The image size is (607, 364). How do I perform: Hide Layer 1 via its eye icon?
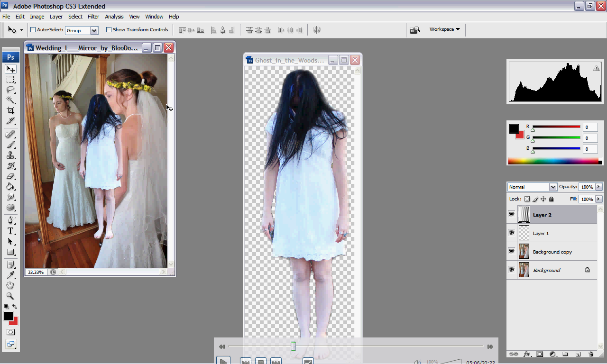click(x=511, y=233)
